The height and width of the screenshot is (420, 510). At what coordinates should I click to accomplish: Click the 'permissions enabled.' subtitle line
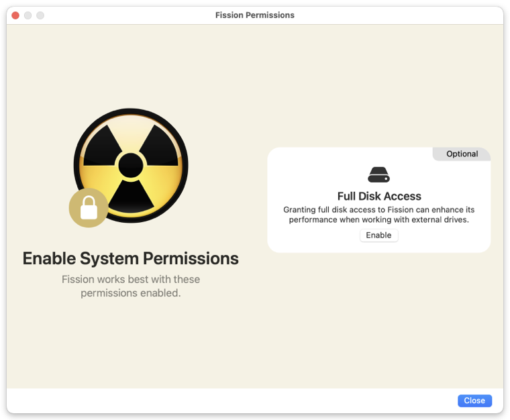click(x=131, y=293)
